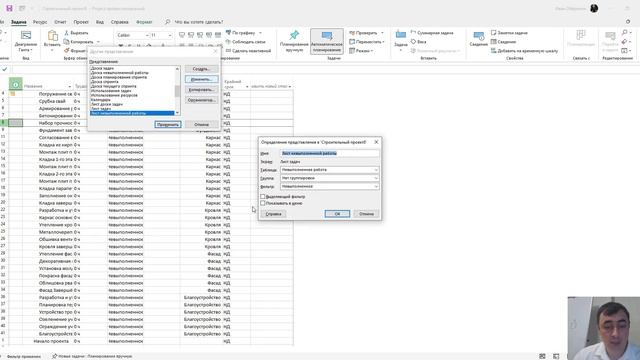Click Создать button in Другие представления

click(201, 69)
